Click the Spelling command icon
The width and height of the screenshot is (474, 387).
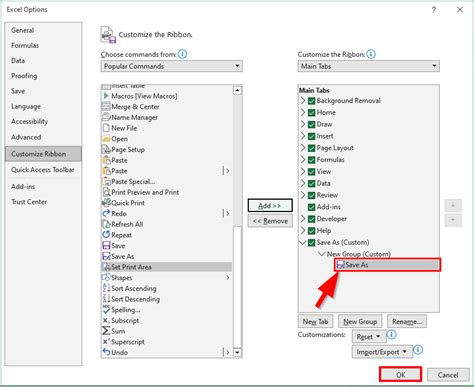(106, 310)
